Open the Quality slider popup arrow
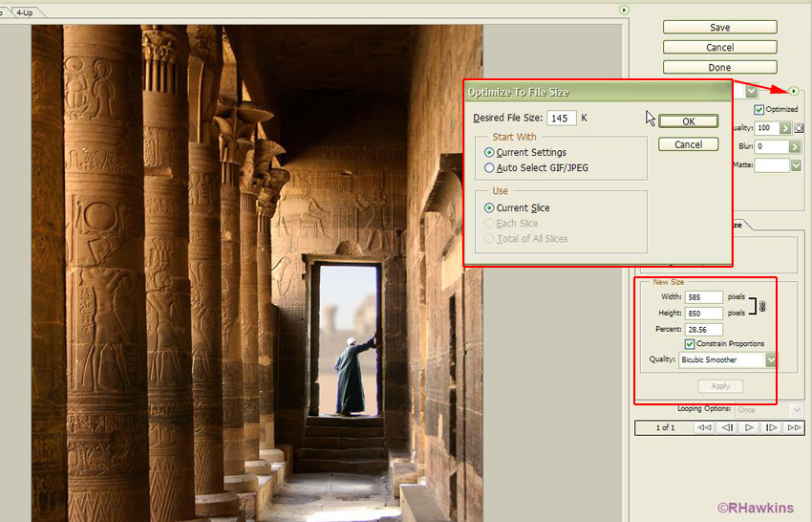Screen dimensions: 812x522 pos(785,128)
